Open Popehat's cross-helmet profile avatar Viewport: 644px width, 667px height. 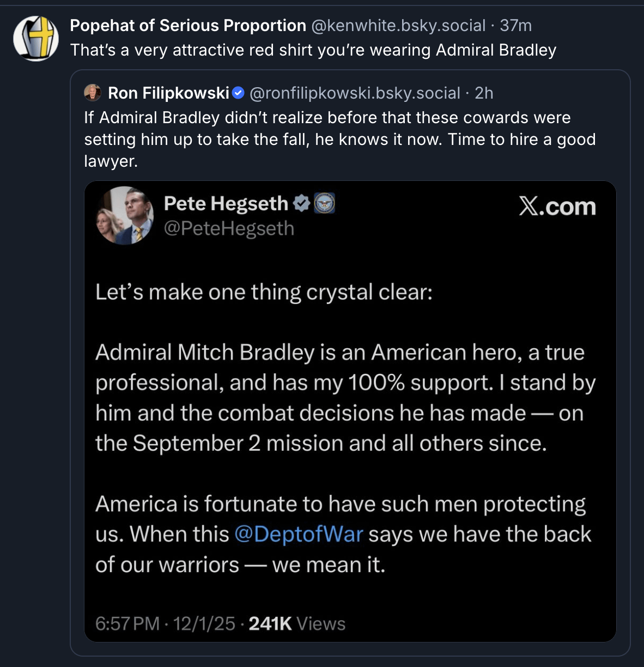[x=36, y=38]
